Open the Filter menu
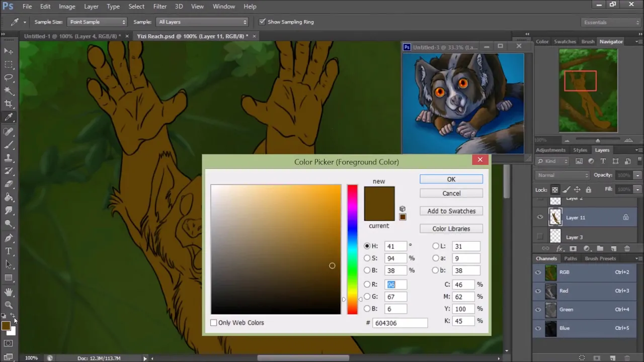Image resolution: width=644 pixels, height=362 pixels. tap(160, 7)
